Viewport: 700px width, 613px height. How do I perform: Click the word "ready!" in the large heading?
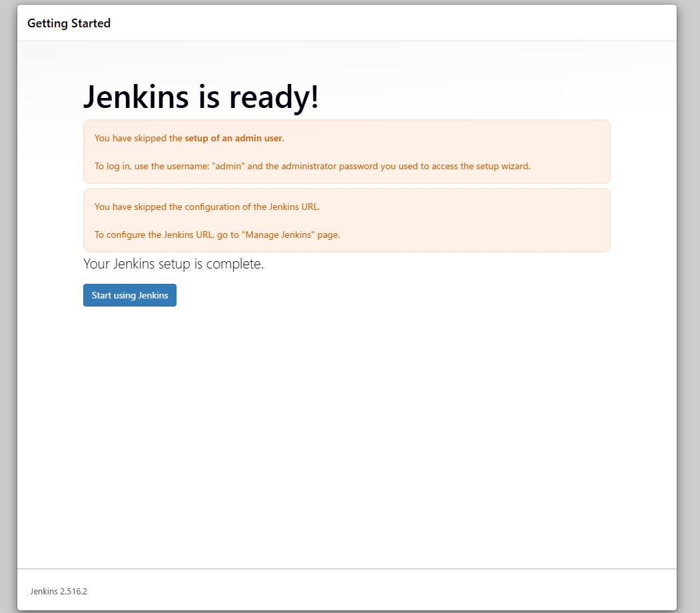pyautogui.click(x=274, y=97)
